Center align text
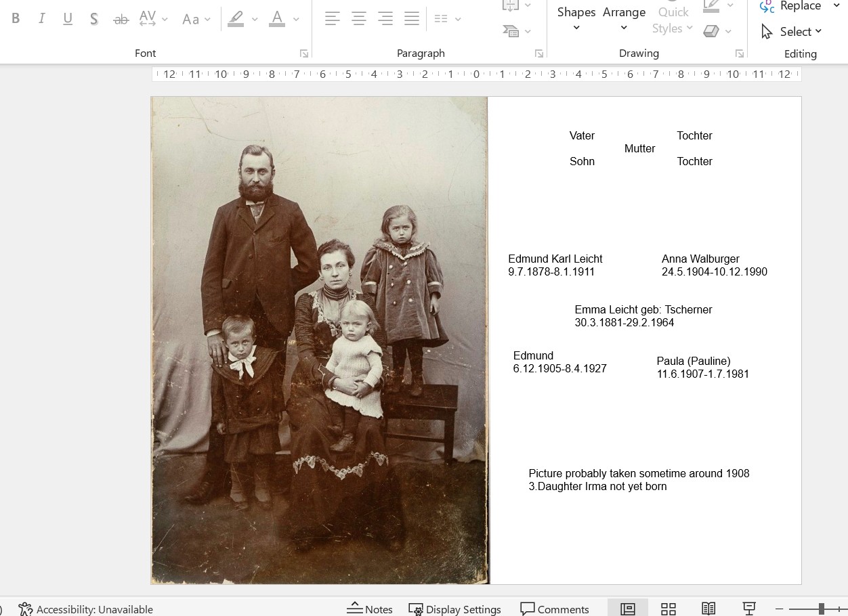848x616 pixels. [x=359, y=19]
